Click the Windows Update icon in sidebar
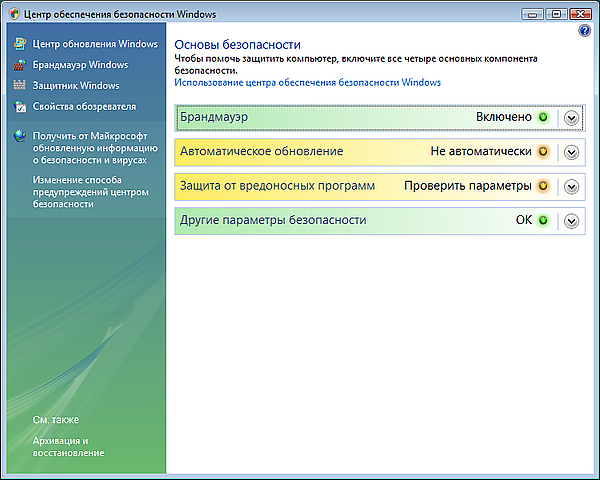This screenshot has width=600, height=480. pyautogui.click(x=21, y=45)
